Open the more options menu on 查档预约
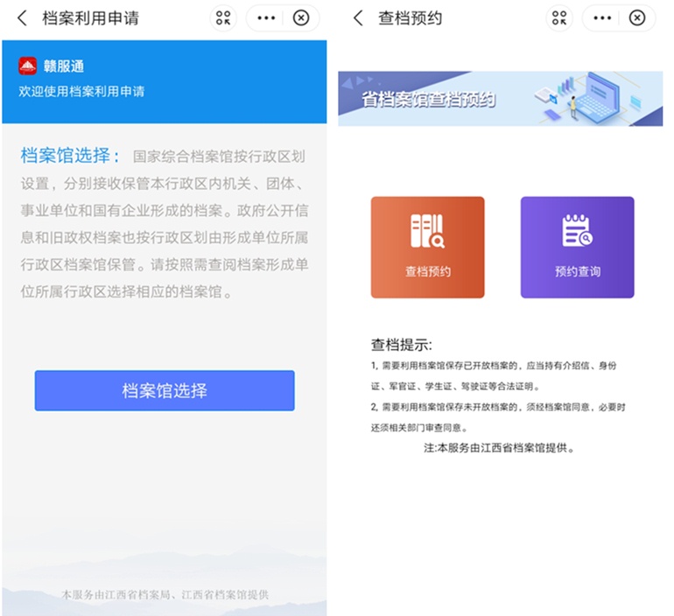Viewport: 674px width, 616px height. tap(602, 17)
